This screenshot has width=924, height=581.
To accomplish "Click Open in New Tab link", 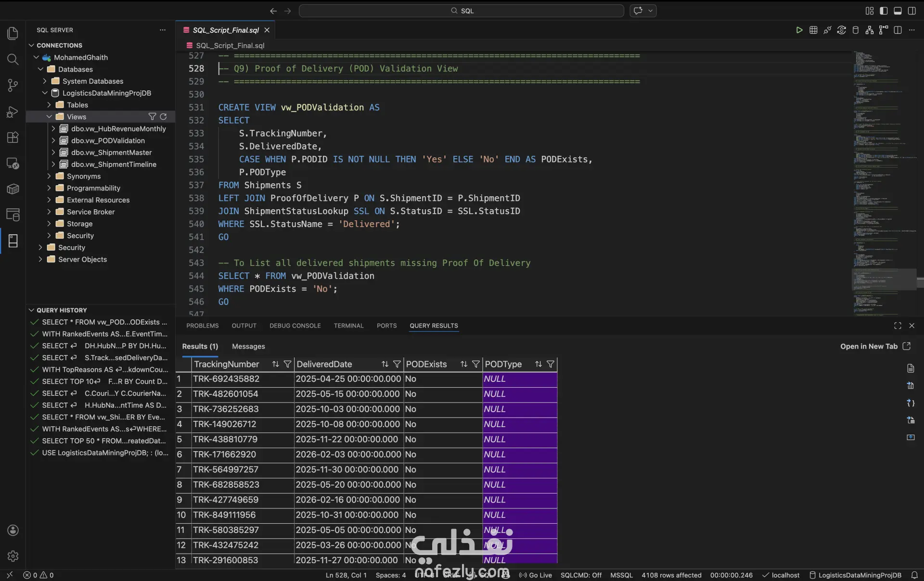I will click(875, 346).
